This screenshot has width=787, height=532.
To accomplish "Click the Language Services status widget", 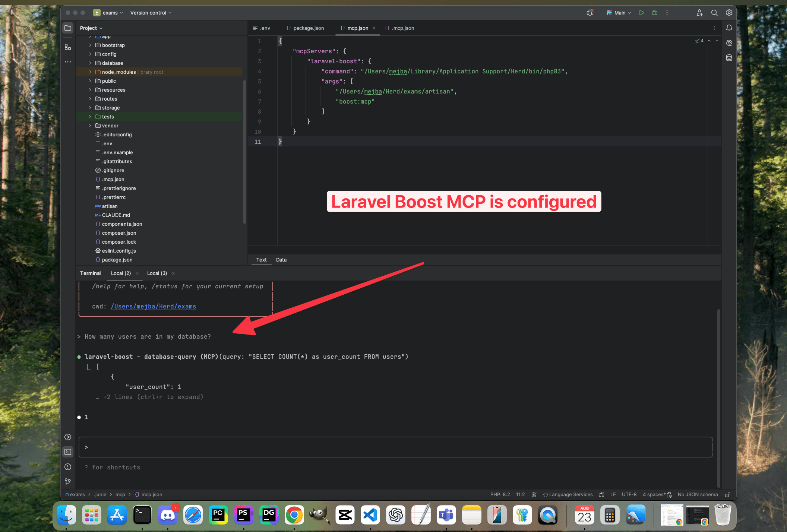I will pyautogui.click(x=568, y=495).
